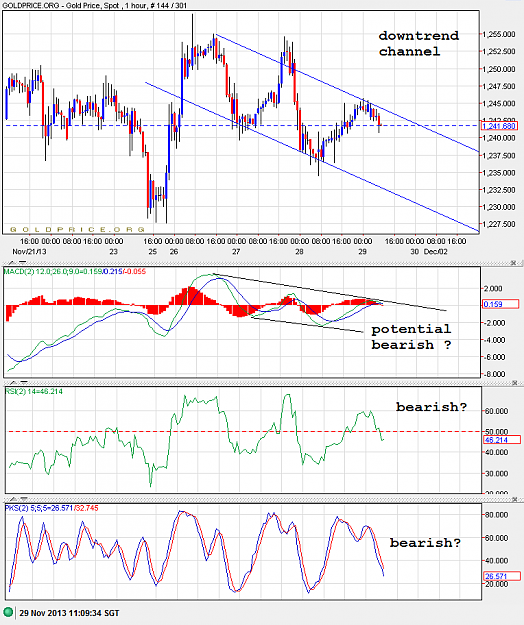Image resolution: width=524 pixels, height=625 pixels.
Task: Select the current price label 1,241.680
Action: [x=499, y=126]
